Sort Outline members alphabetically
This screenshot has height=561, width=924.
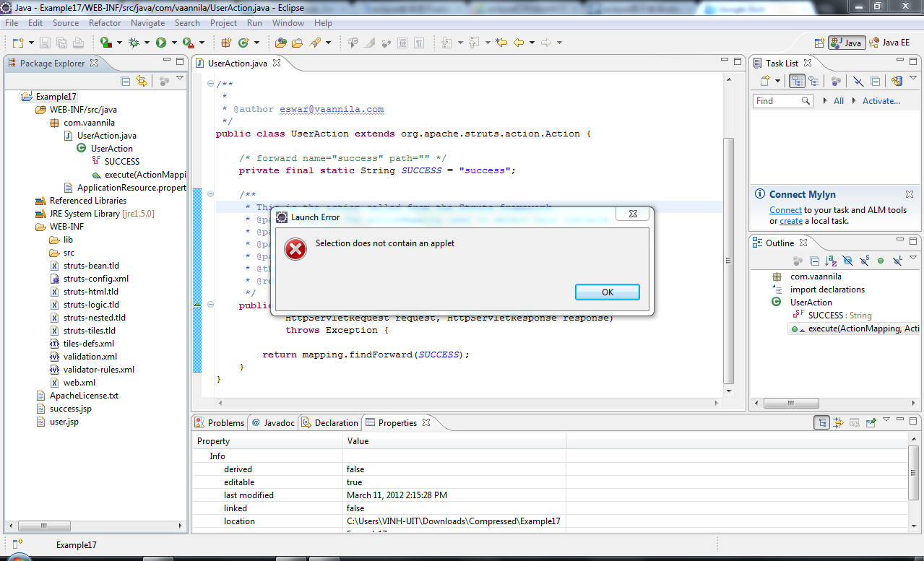point(832,261)
